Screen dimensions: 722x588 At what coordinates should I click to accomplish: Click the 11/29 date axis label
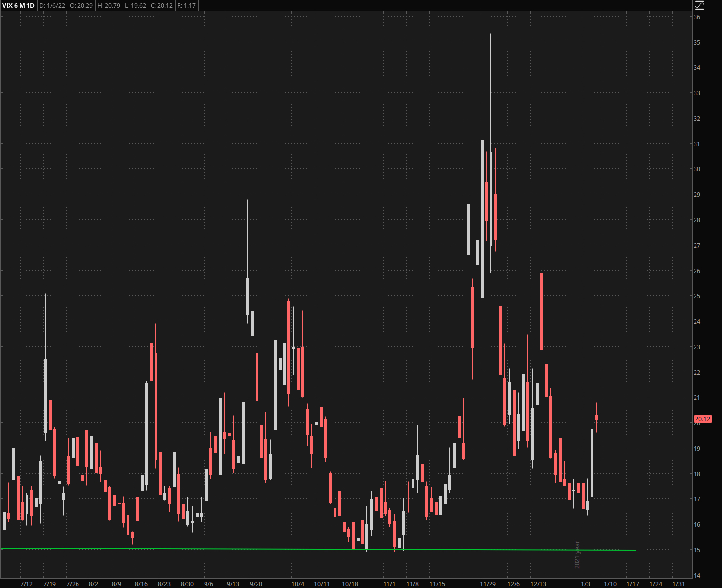coord(488,584)
